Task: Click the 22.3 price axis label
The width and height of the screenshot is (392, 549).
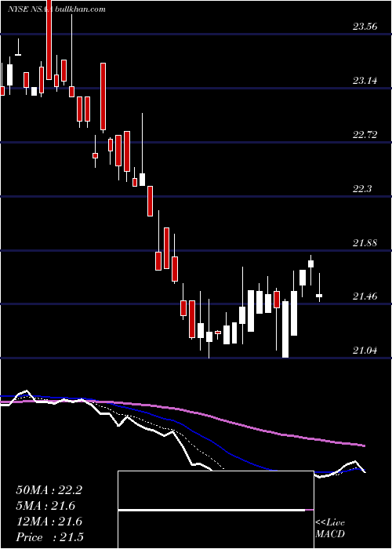Action: (x=362, y=189)
